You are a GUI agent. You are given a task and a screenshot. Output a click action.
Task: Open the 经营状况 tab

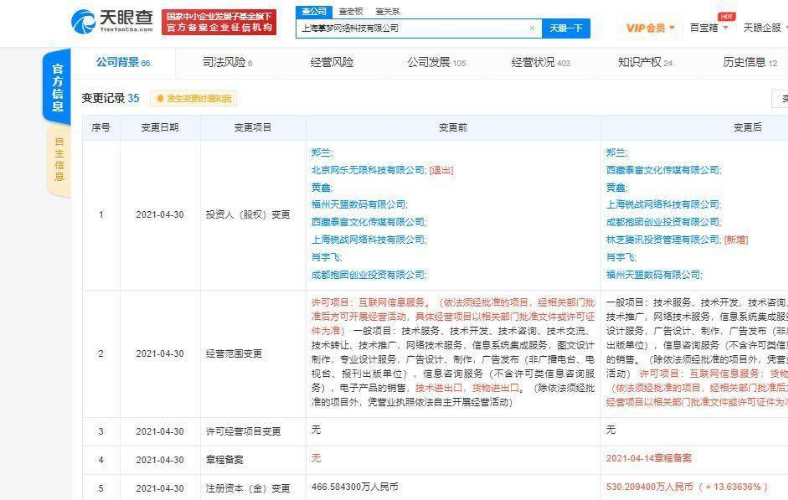coord(541,62)
